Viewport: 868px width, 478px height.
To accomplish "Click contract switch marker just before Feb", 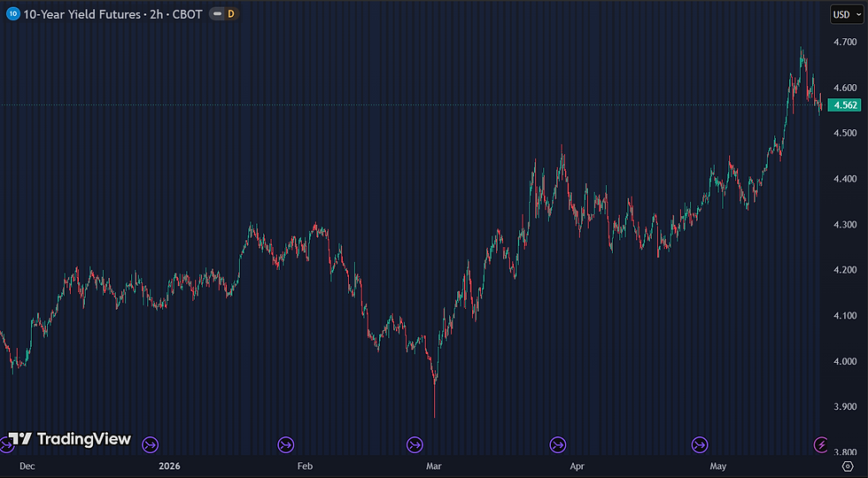I will pos(286,444).
